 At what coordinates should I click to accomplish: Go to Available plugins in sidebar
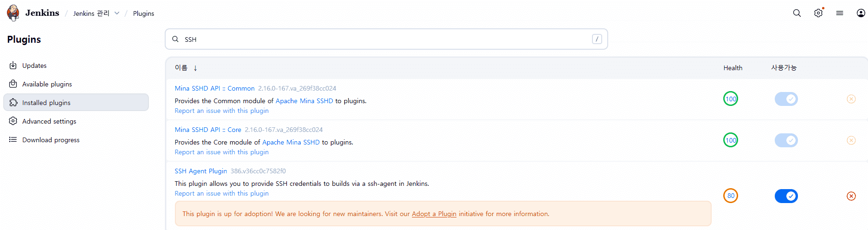click(x=47, y=84)
